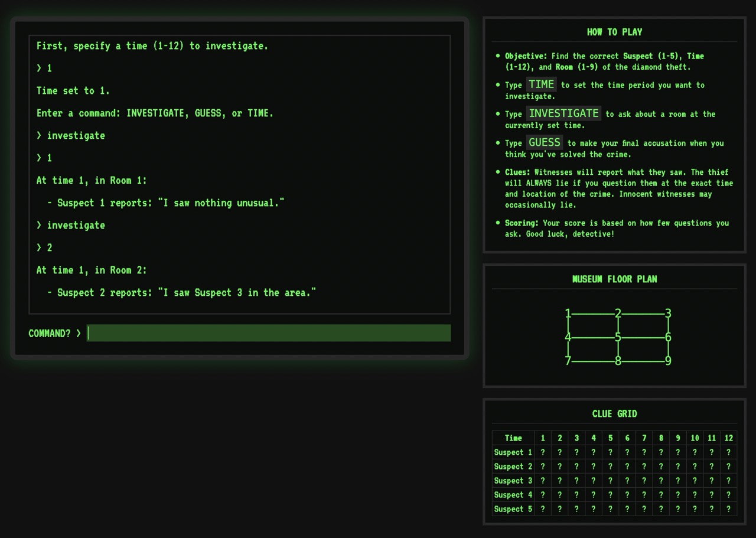Viewport: 756px width, 538px height.
Task: Select room 3 on the museum floor plan
Action: (x=668, y=314)
